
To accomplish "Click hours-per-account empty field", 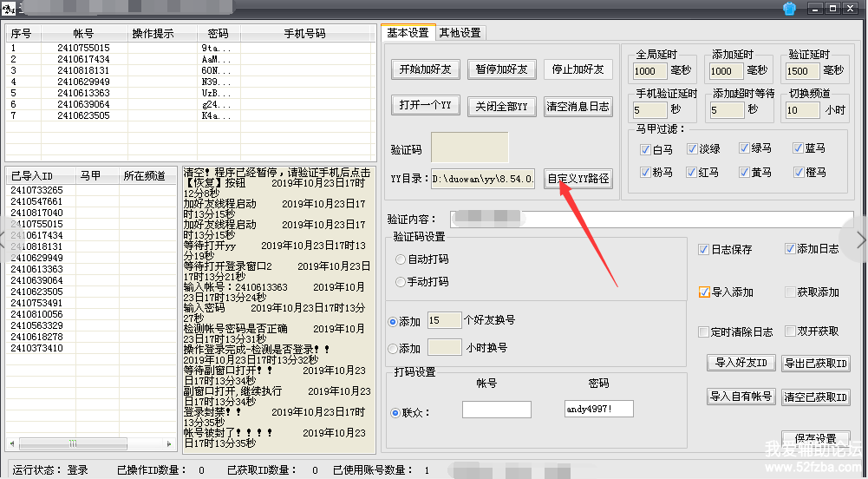I will click(x=445, y=347).
